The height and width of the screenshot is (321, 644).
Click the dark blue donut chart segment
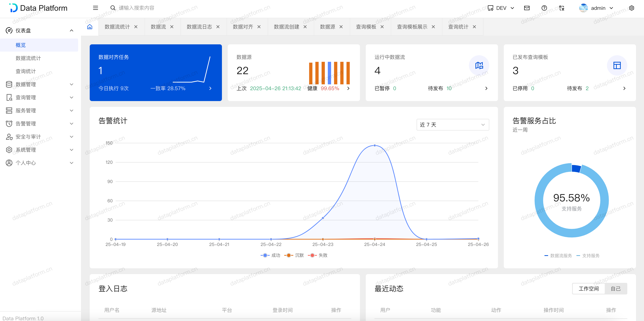pyautogui.click(x=576, y=169)
